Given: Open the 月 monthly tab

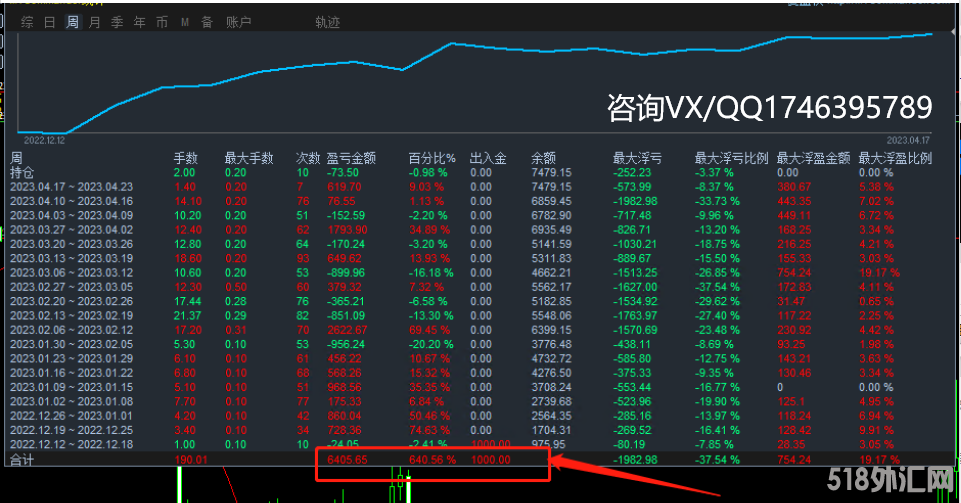Looking at the screenshot, I should click(x=94, y=22).
